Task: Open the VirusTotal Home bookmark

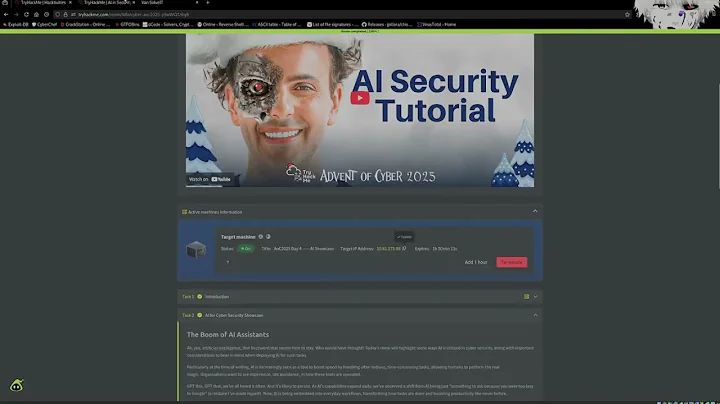Action: click(437, 25)
